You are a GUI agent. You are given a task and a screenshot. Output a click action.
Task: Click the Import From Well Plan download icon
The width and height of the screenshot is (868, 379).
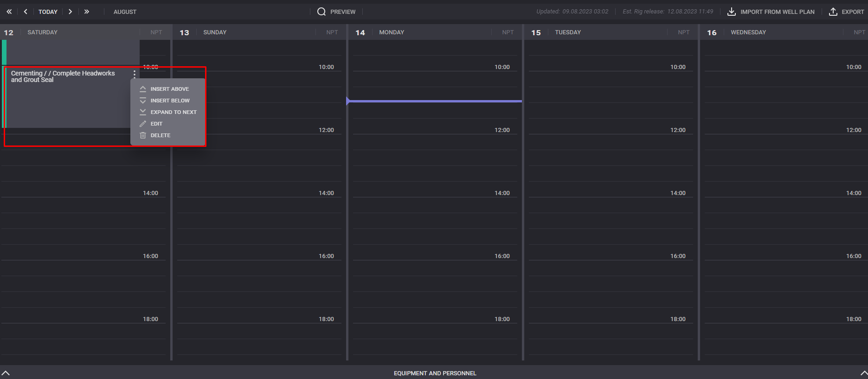pyautogui.click(x=732, y=12)
